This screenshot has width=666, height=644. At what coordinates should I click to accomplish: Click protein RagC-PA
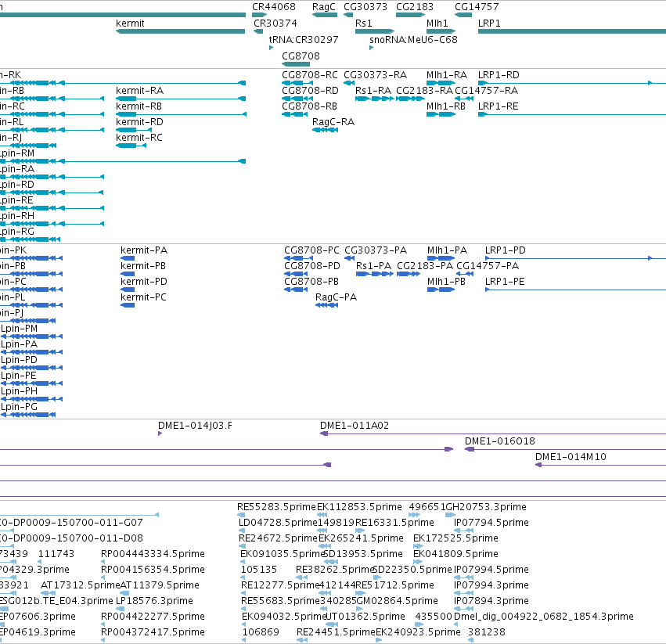336,297
